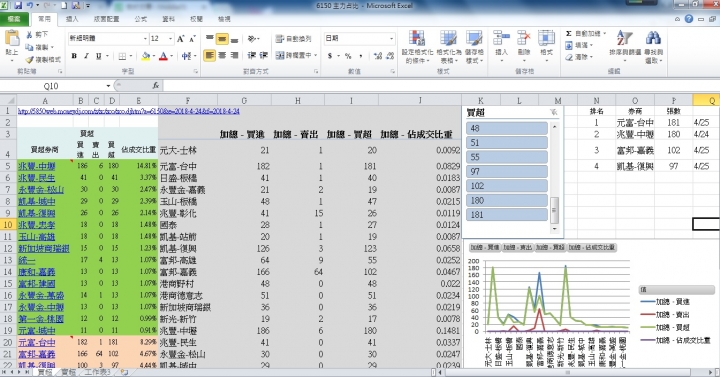Open Sort & Filter (排序與篩選)
This screenshot has width=720, height=377.
pos(625,47)
